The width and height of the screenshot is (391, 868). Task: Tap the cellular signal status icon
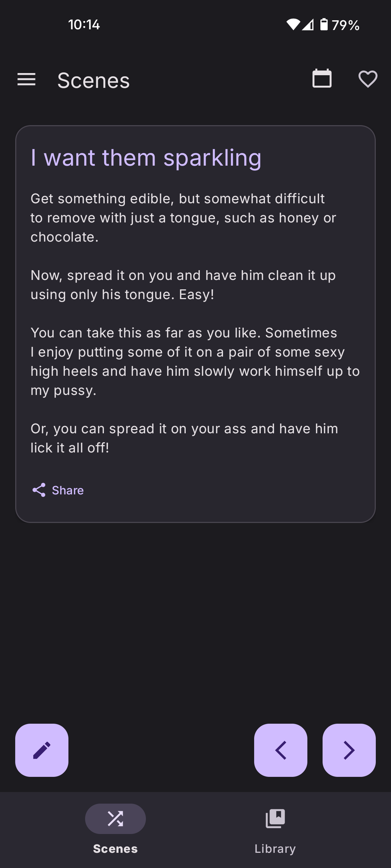pyautogui.click(x=308, y=25)
